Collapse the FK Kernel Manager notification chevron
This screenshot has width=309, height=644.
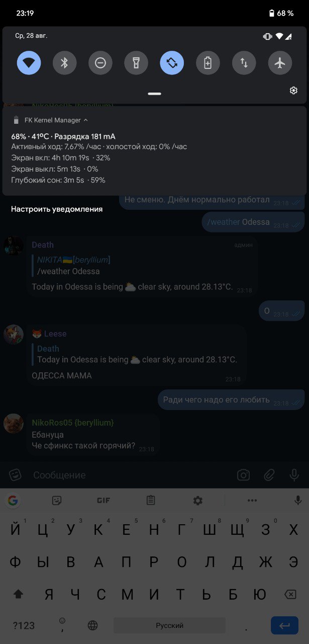(x=85, y=120)
